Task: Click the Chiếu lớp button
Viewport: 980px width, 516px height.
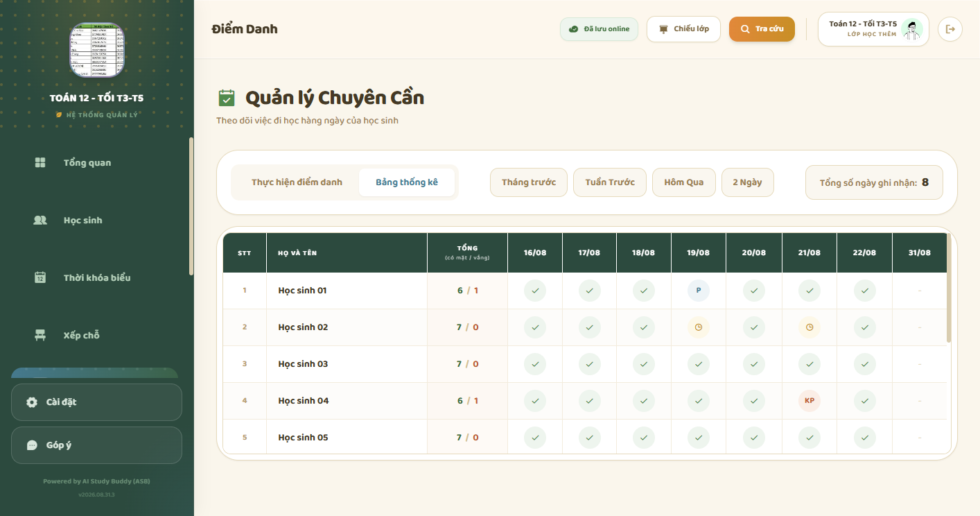Action: pos(683,29)
